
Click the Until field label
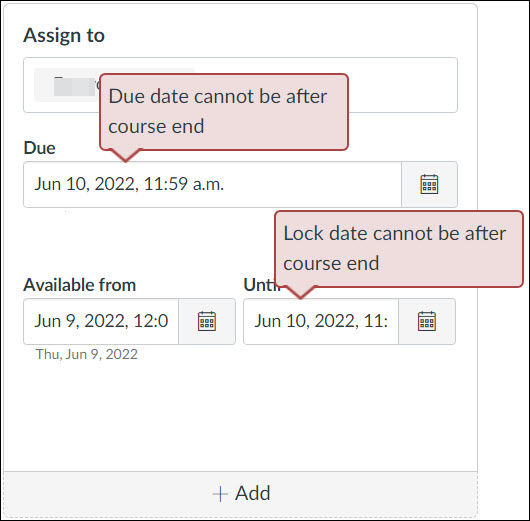point(262,285)
